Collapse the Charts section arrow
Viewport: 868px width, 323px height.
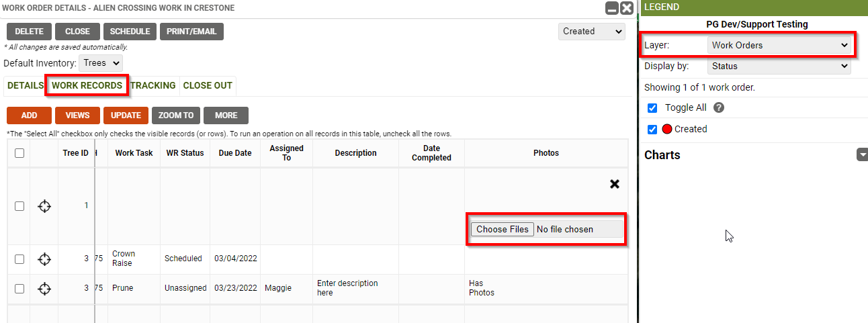coord(863,155)
